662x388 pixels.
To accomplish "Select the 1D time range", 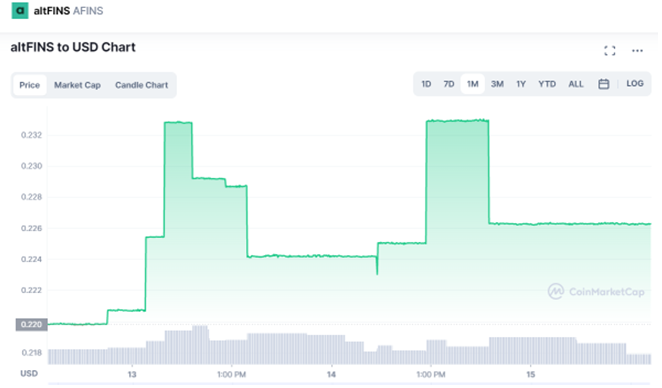I will pos(426,84).
